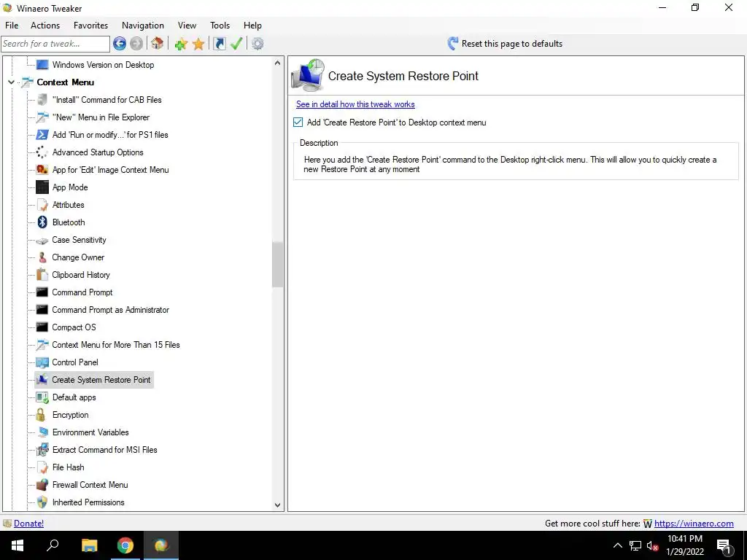This screenshot has width=747, height=560.
Task: Open the Tools menu
Action: click(x=220, y=26)
